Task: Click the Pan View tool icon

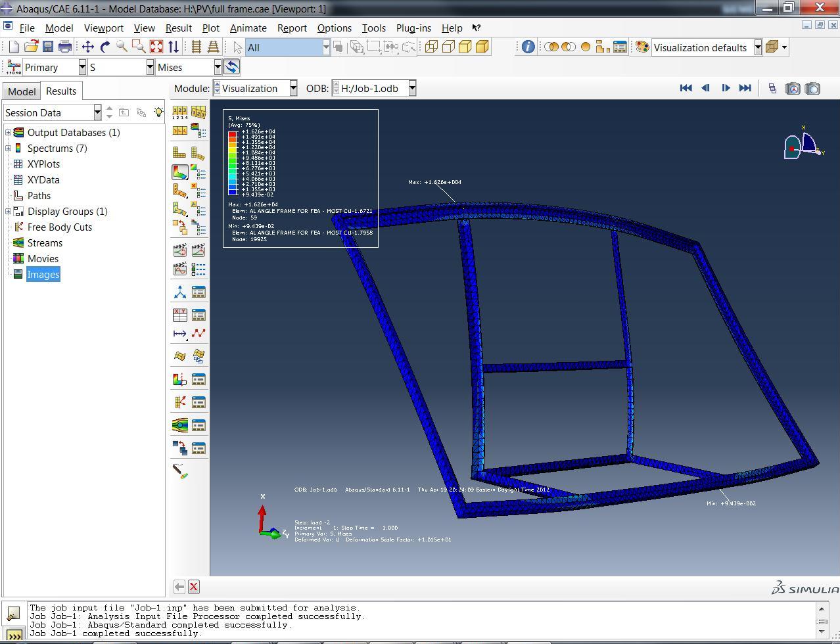Action: coord(87,47)
